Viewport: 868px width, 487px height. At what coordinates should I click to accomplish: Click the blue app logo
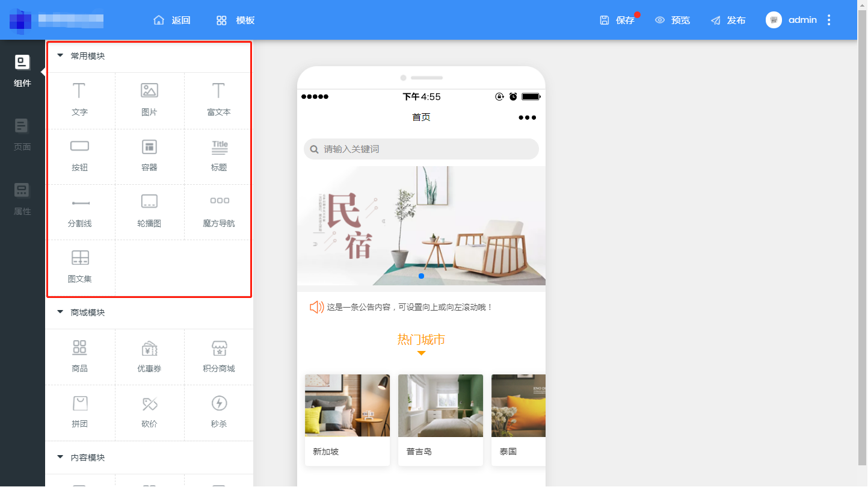coord(20,20)
